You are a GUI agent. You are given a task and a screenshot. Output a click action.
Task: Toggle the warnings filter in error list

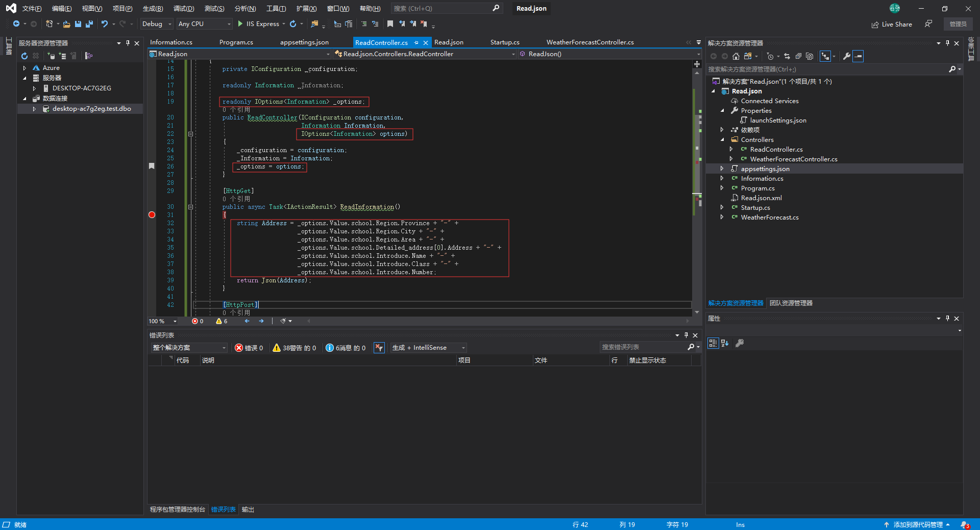click(294, 348)
